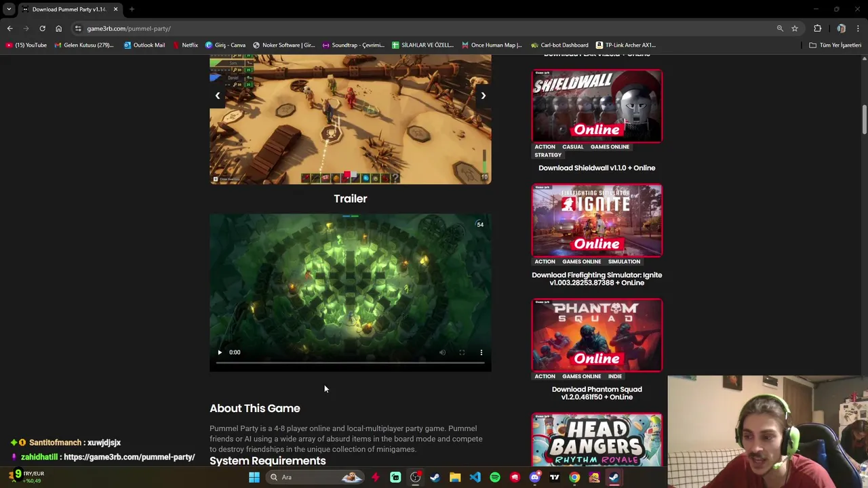Open the Noker Software bookmark

coord(283,45)
